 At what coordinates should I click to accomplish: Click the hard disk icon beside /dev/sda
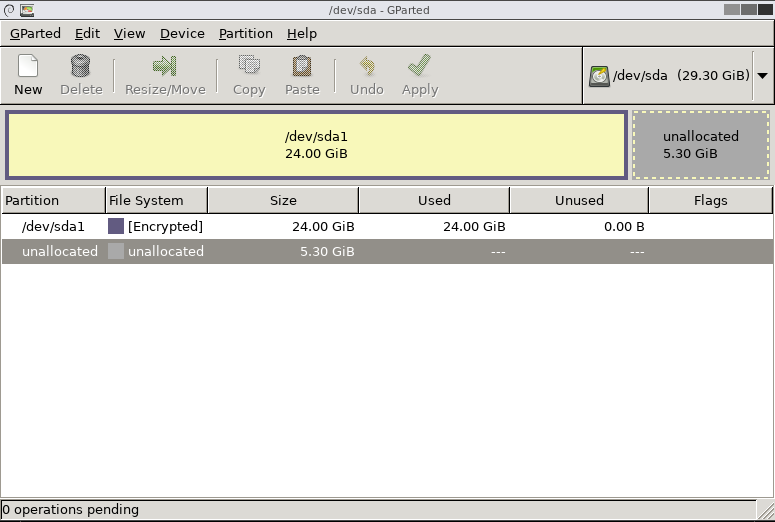599,76
